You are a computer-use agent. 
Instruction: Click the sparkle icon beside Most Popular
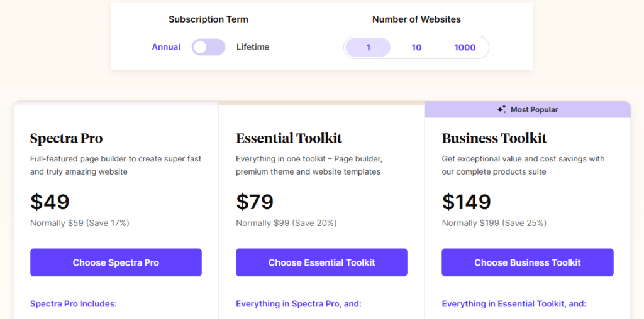coord(501,109)
